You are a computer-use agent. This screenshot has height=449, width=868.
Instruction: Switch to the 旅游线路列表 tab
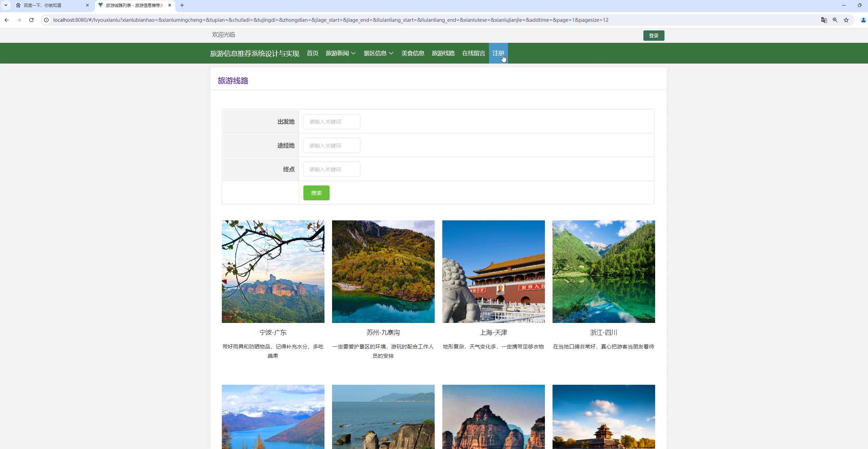(x=135, y=5)
